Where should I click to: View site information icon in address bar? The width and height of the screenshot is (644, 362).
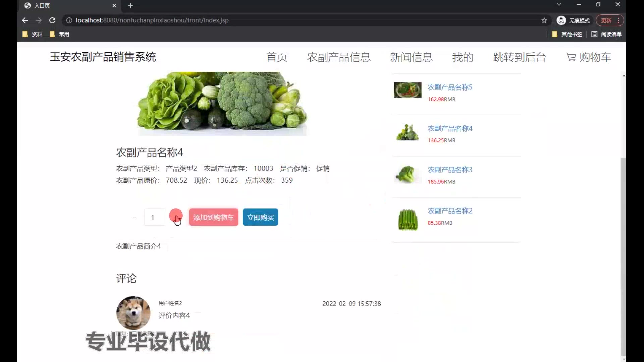[69, 20]
